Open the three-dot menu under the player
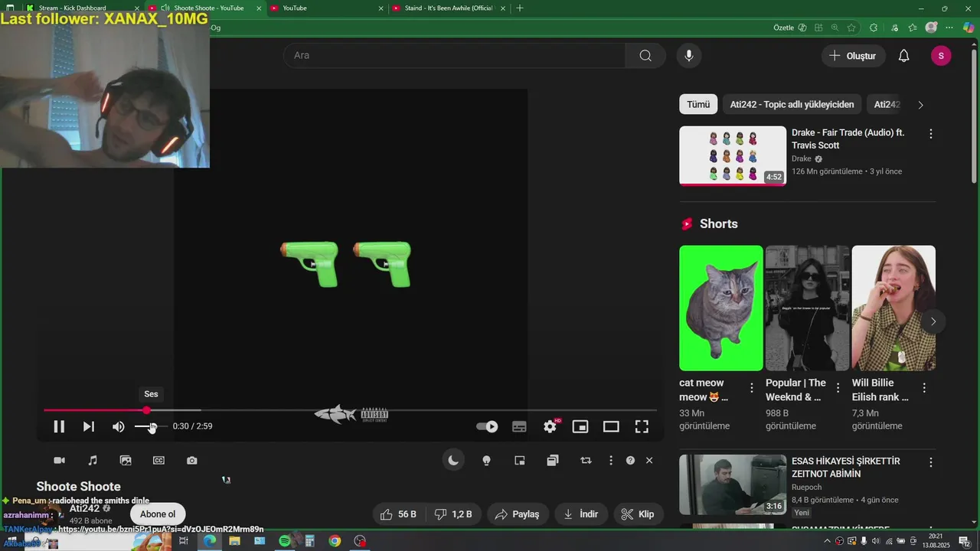980x551 pixels. 610,460
